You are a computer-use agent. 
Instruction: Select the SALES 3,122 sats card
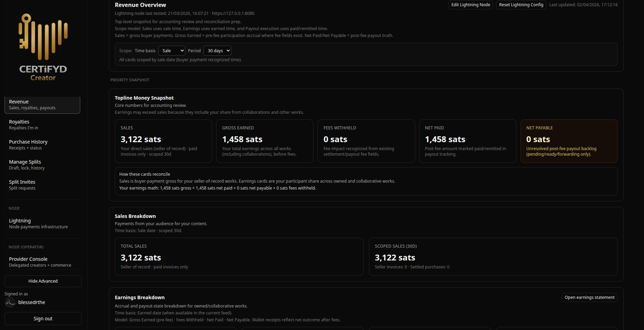pos(163,141)
